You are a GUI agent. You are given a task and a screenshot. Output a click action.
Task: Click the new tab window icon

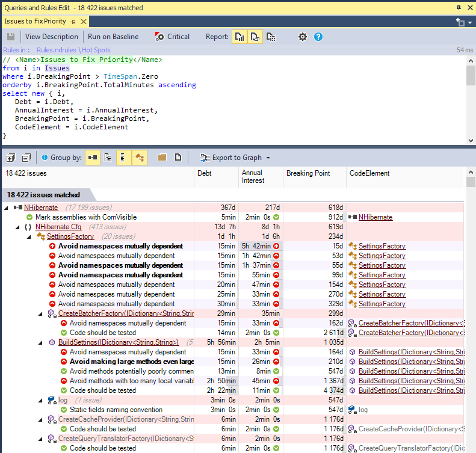[x=460, y=22]
